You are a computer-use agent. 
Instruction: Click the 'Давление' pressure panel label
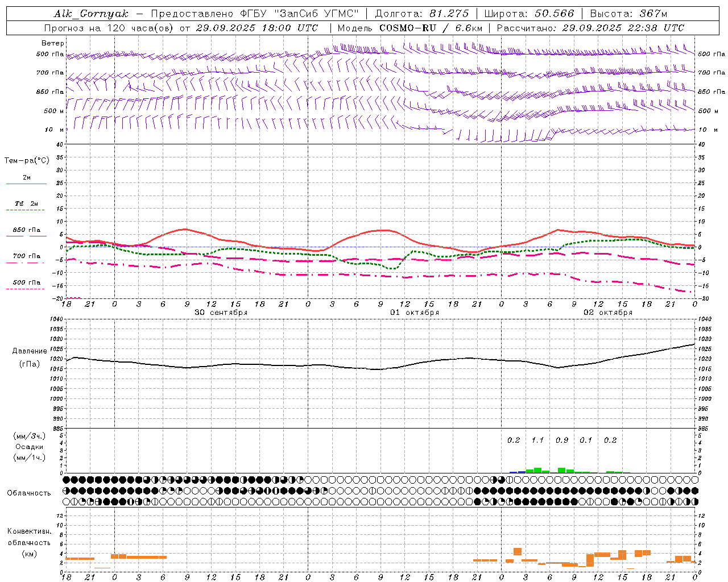point(30,351)
